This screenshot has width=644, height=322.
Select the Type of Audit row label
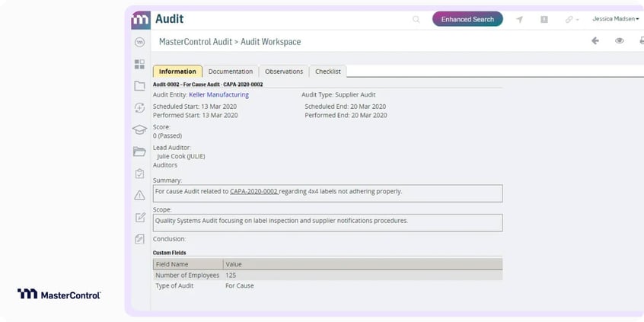tap(174, 285)
